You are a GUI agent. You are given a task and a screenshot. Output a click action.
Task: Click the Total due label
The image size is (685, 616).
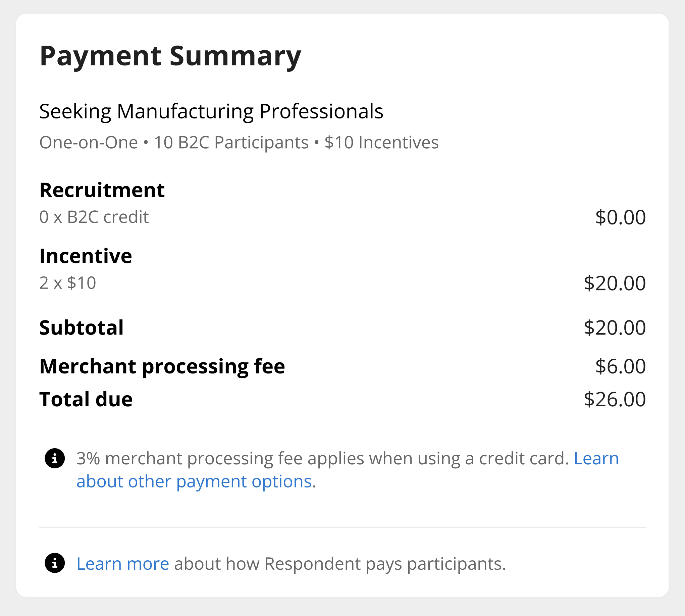(x=86, y=399)
